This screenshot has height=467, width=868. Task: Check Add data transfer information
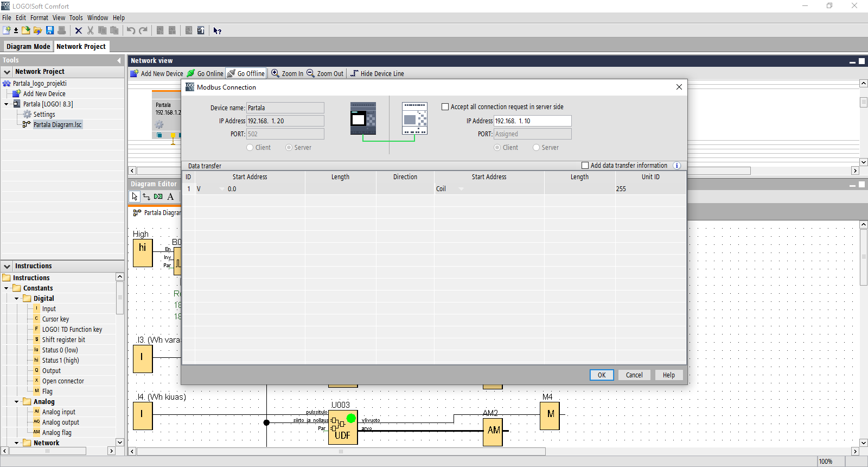585,166
